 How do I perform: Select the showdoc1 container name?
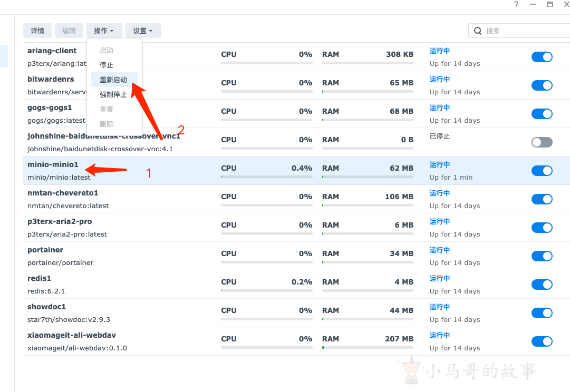coord(46,307)
